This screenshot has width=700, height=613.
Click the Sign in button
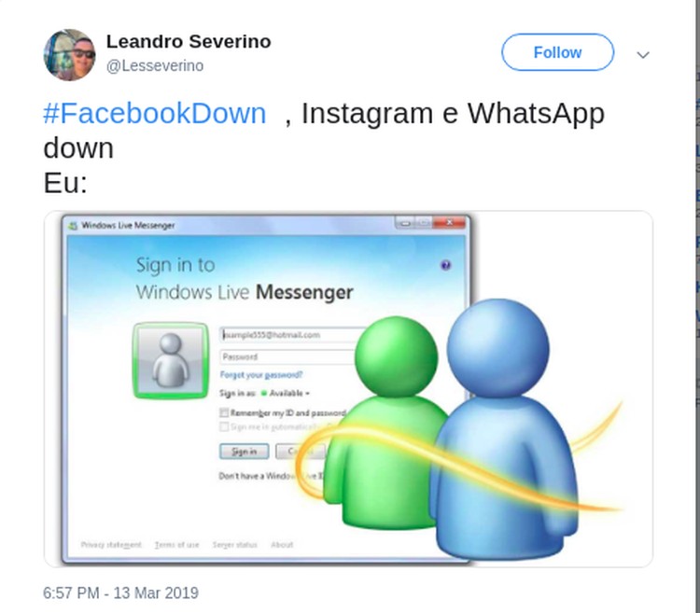coord(245,452)
